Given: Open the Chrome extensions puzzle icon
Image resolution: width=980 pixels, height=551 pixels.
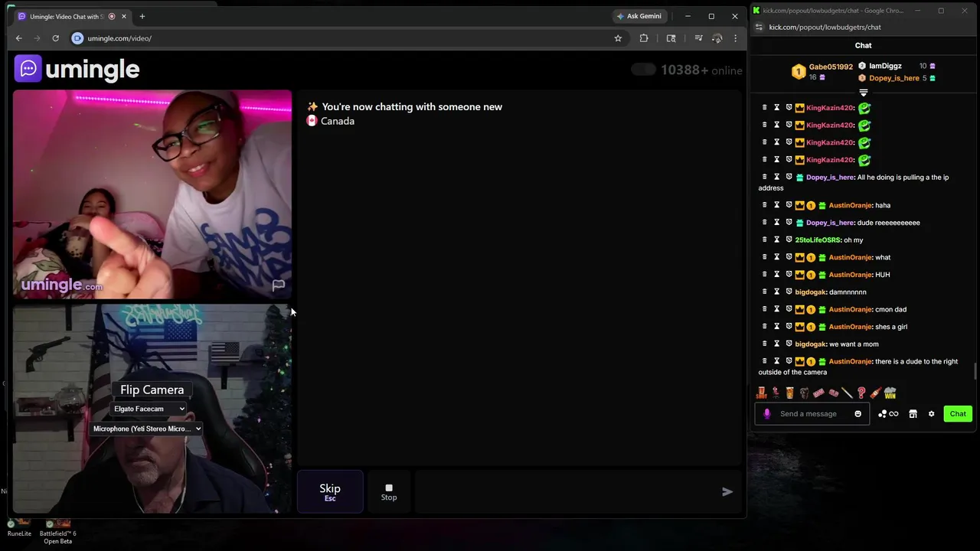Looking at the screenshot, I should (x=644, y=38).
